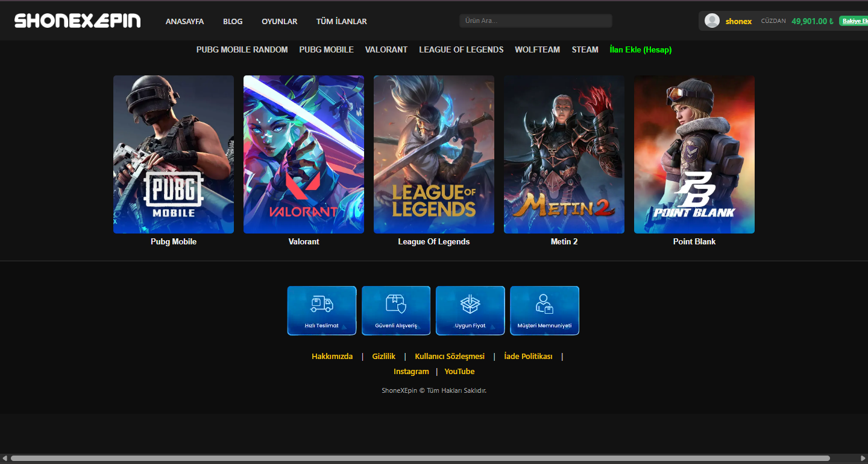Select the Müşteri Memnuniyeti person tile
Viewport: 868px width, 464px height.
pos(544,311)
